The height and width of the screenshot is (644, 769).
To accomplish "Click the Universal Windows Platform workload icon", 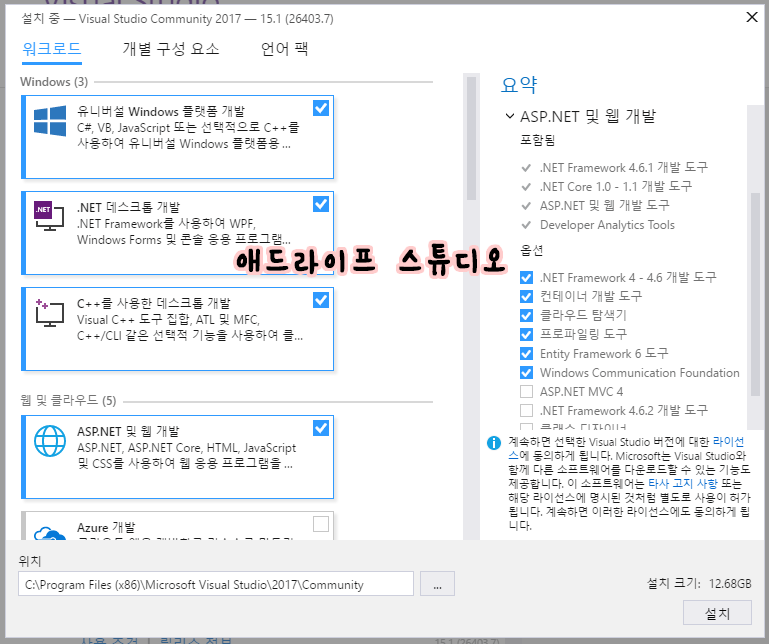I will tap(50, 121).
